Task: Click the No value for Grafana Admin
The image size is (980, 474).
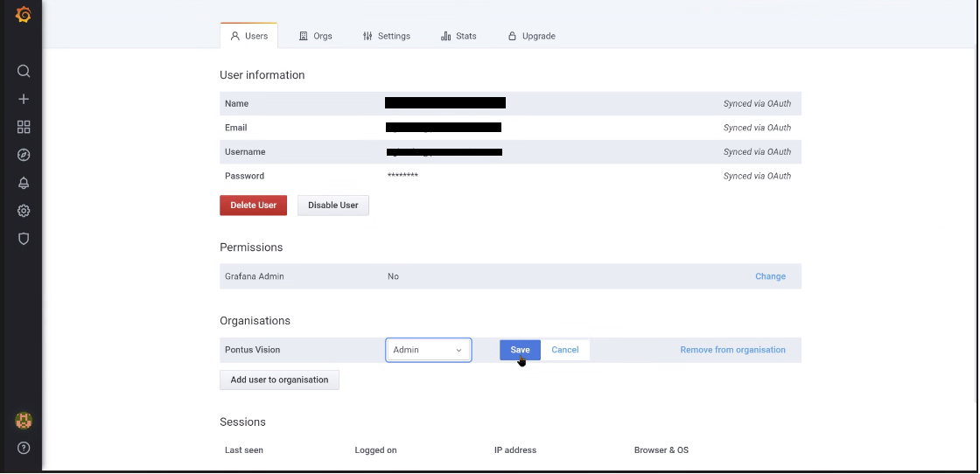Action: tap(393, 276)
